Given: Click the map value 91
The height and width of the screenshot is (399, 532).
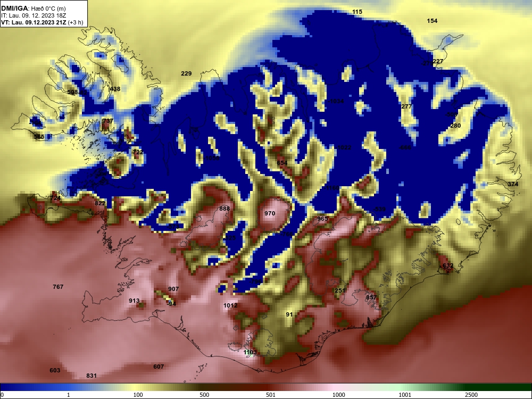Looking at the screenshot, I should pos(289,315).
